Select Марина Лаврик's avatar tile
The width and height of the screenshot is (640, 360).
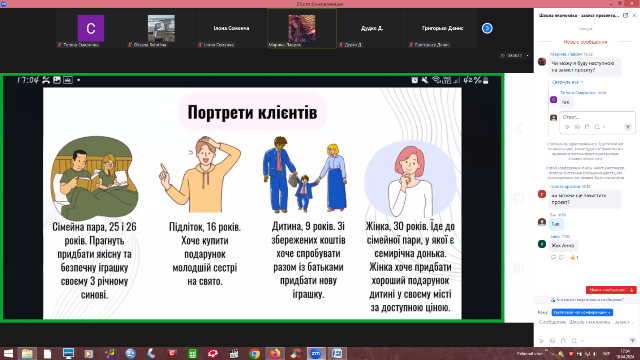click(x=302, y=28)
